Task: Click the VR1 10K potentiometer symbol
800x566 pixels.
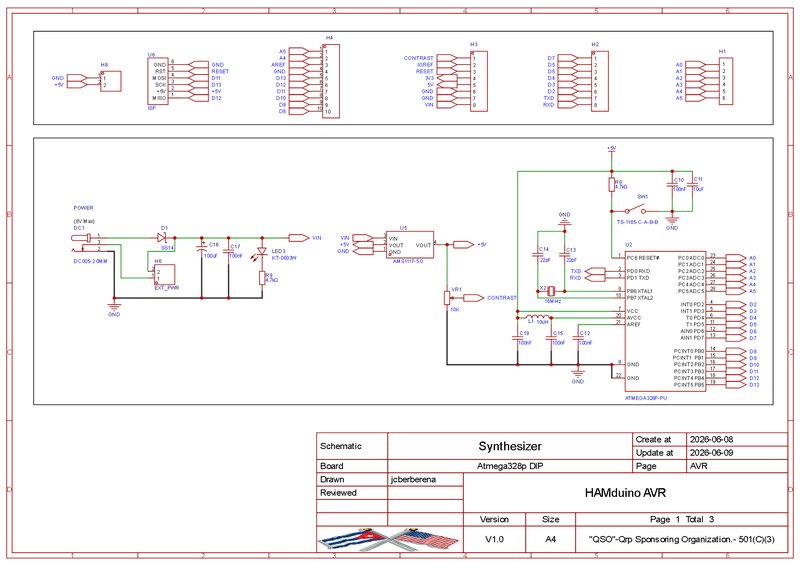Action: tap(447, 298)
